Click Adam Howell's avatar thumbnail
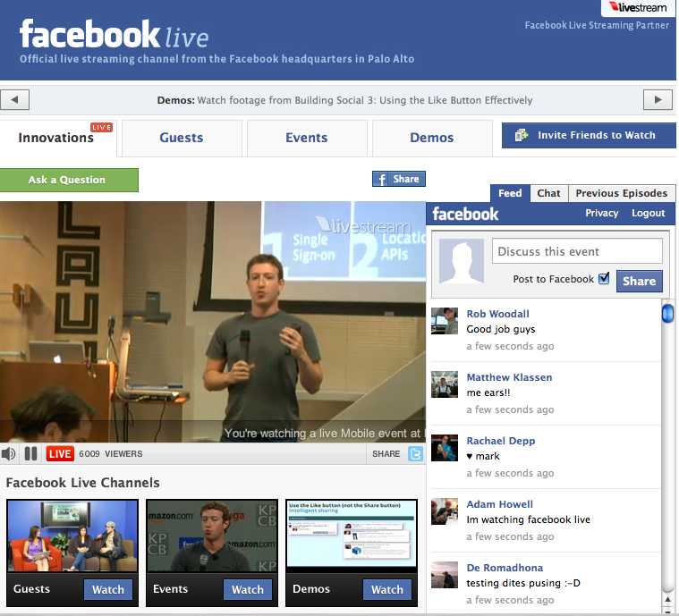This screenshot has width=679, height=616. point(445,511)
